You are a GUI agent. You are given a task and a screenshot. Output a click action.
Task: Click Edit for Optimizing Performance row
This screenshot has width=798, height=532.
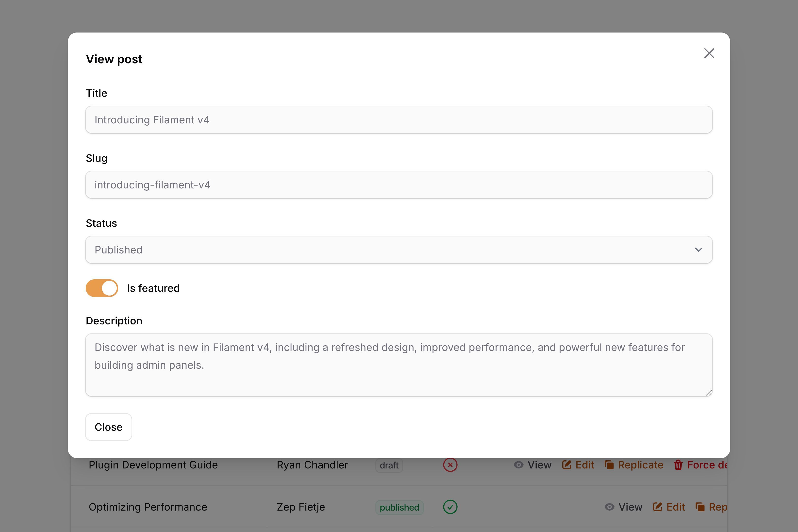[x=669, y=507]
